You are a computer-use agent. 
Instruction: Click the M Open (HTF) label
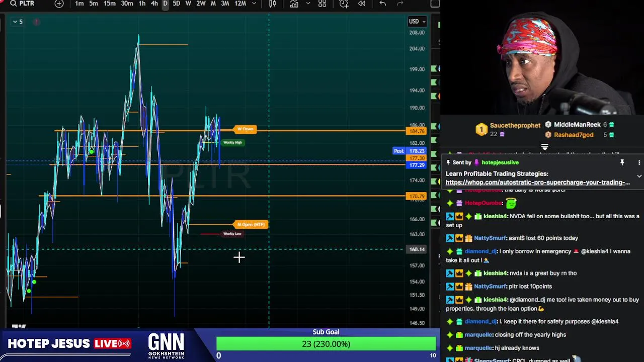point(251,224)
